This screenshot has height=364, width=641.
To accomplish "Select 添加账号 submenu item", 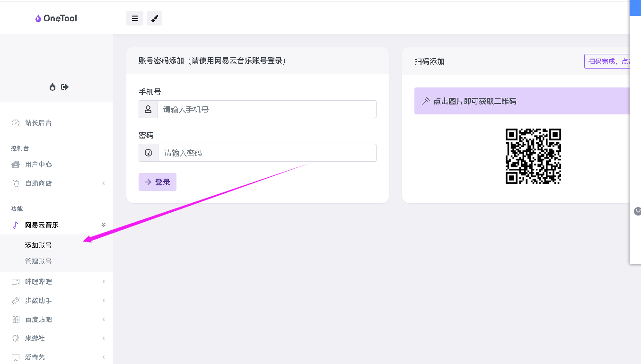I will [38, 245].
